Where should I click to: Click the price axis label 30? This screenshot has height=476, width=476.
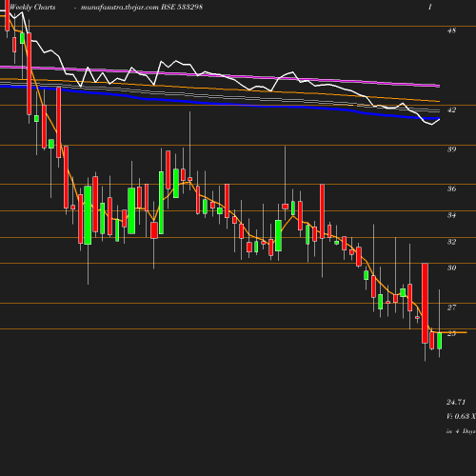(451, 268)
